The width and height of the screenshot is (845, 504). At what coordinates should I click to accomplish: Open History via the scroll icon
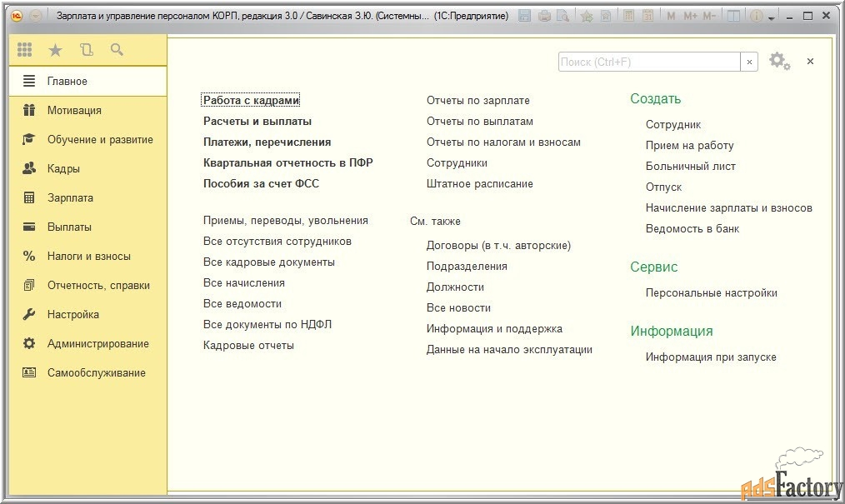86,50
